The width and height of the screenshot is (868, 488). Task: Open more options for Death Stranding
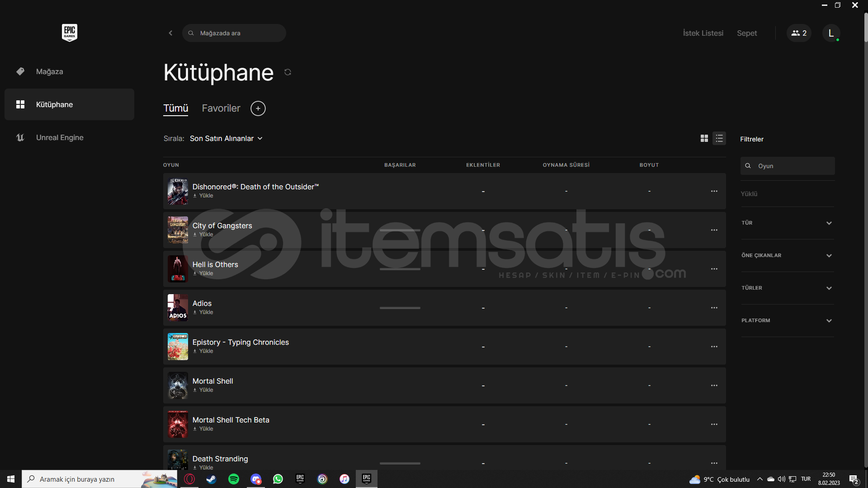pos(714,463)
